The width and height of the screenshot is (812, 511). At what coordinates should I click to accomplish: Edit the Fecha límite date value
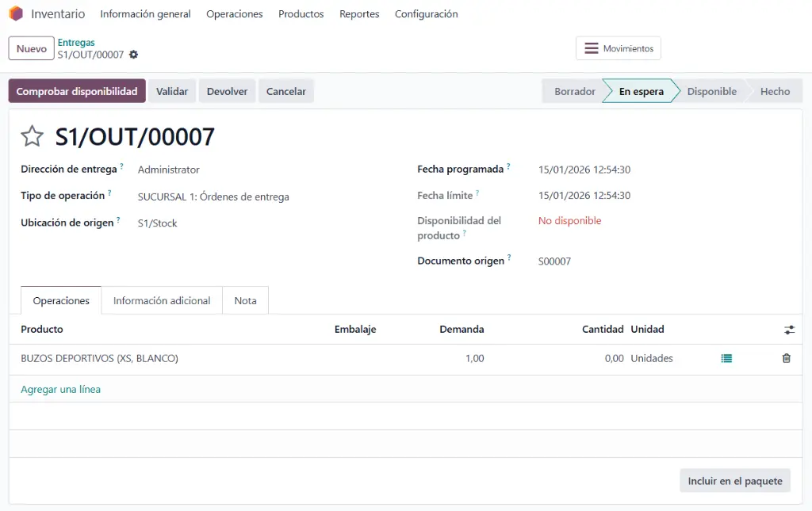coord(584,196)
